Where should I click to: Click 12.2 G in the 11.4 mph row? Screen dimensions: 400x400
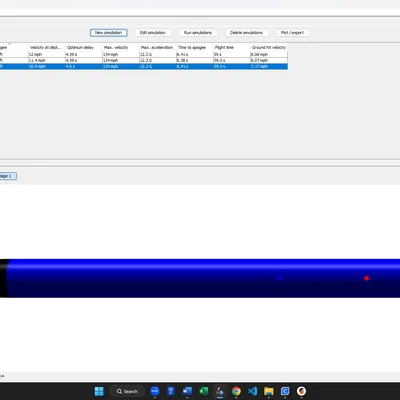pos(158,60)
